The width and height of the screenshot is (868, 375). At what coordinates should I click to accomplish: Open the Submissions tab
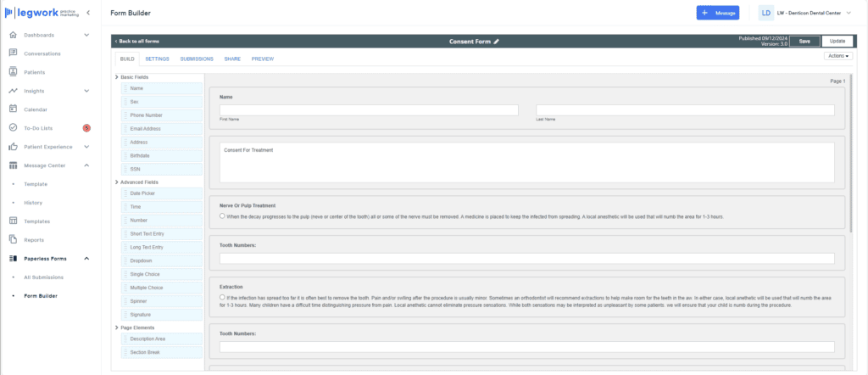197,59
